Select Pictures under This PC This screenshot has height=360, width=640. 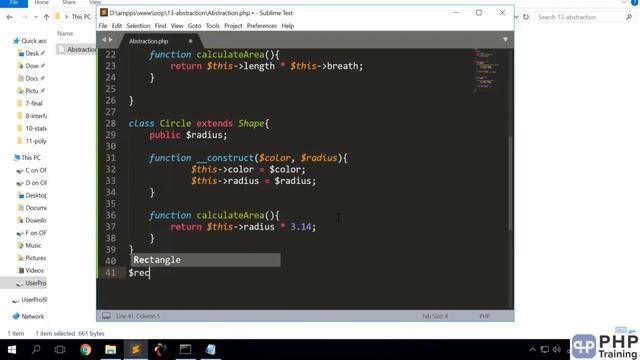pos(32,258)
